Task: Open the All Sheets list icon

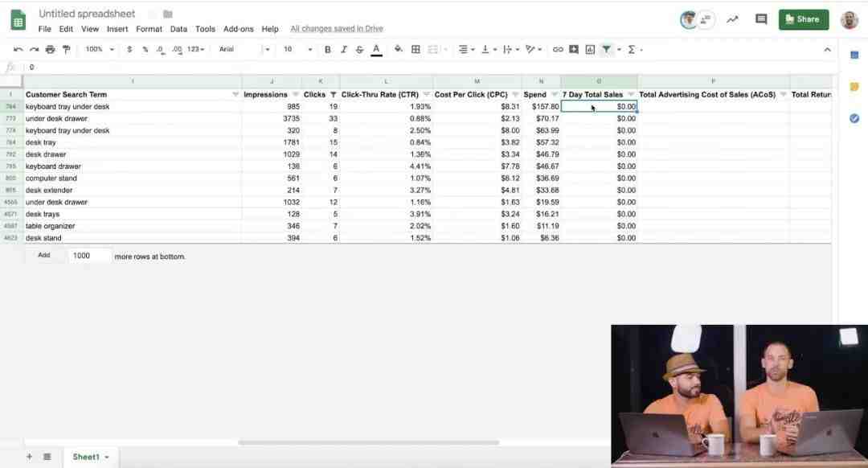Action: (x=47, y=457)
